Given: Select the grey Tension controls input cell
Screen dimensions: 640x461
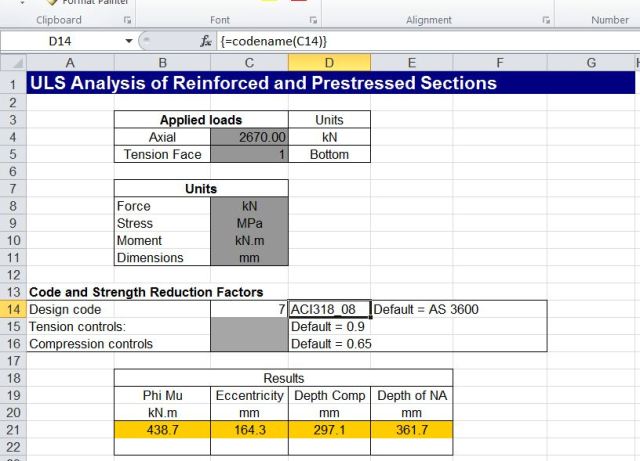Looking at the screenshot, I should (249, 326).
